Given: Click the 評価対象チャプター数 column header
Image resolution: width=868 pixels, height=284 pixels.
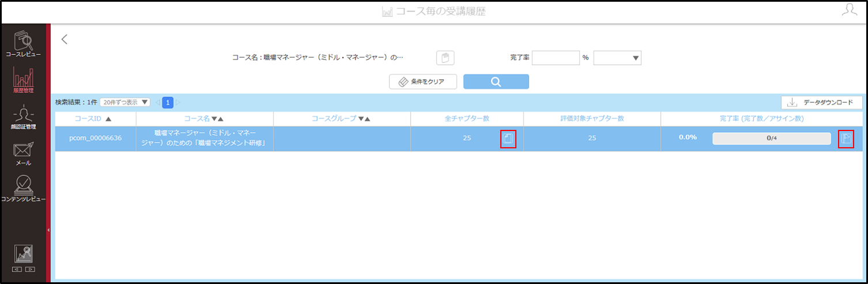Looking at the screenshot, I should coord(592,119).
